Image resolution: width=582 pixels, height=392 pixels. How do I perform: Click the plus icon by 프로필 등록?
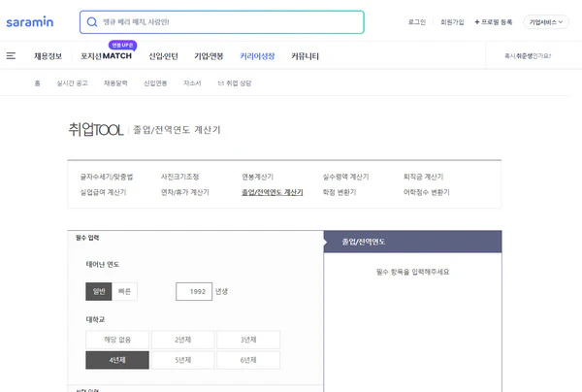(x=476, y=21)
